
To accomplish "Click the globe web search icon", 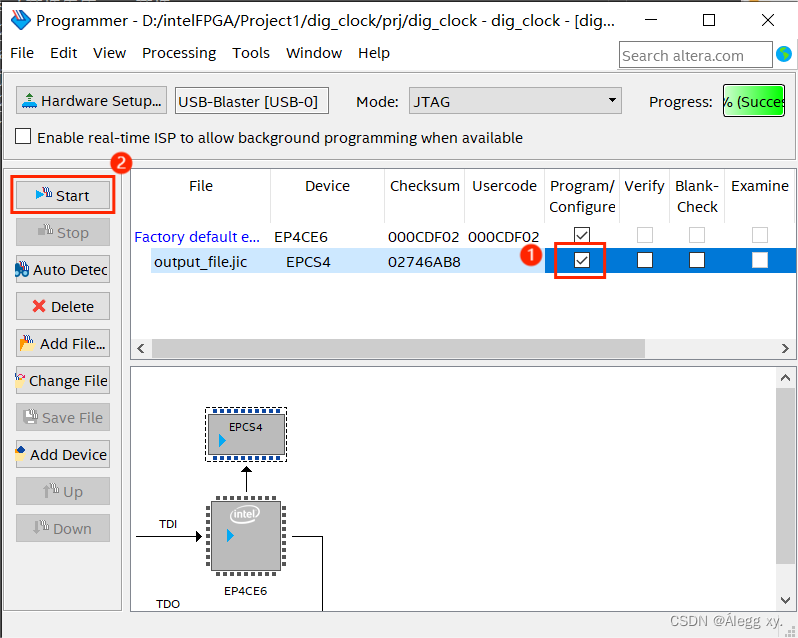I will coord(784,54).
